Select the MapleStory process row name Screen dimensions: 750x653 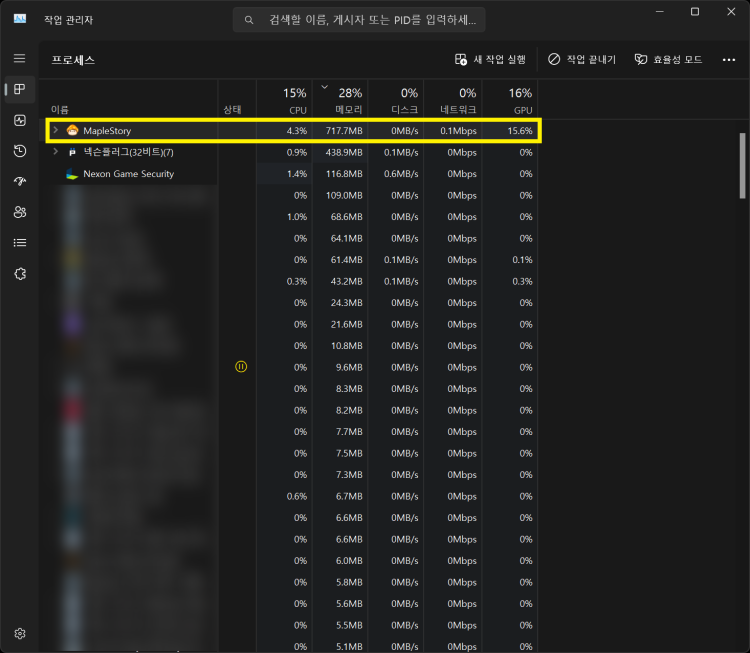click(107, 131)
